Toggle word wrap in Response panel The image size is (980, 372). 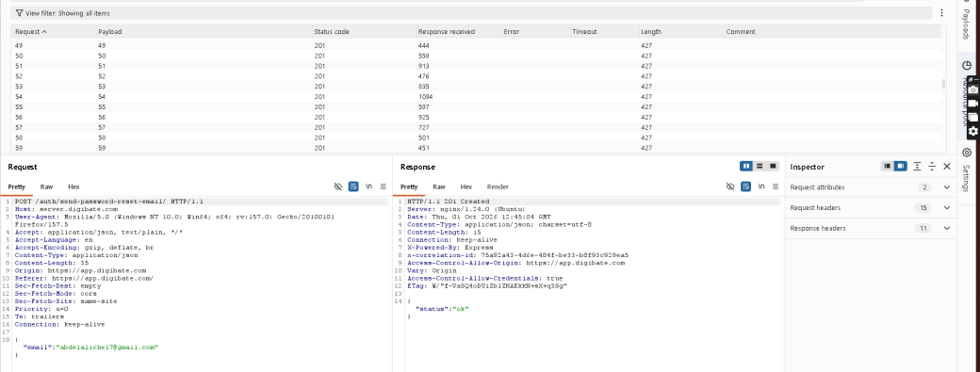point(745,186)
